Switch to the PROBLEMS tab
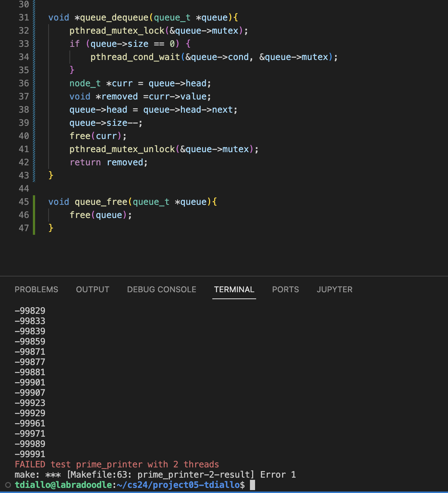The image size is (448, 493). [36, 290]
